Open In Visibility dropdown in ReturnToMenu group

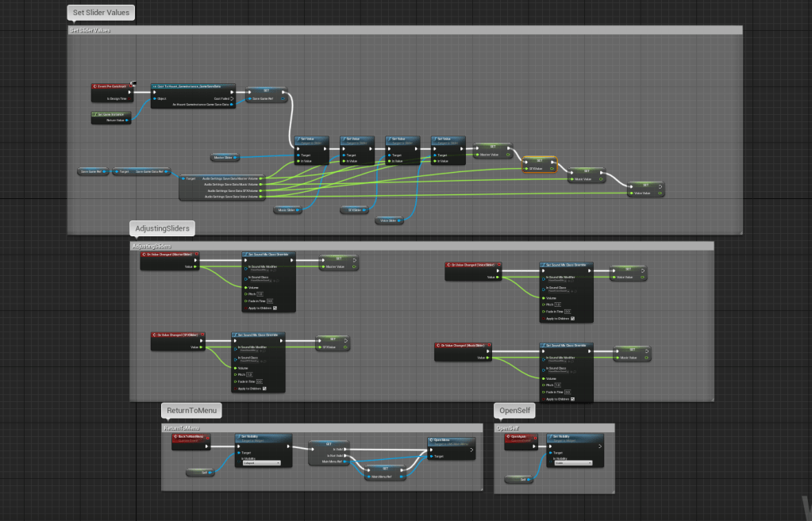click(261, 462)
